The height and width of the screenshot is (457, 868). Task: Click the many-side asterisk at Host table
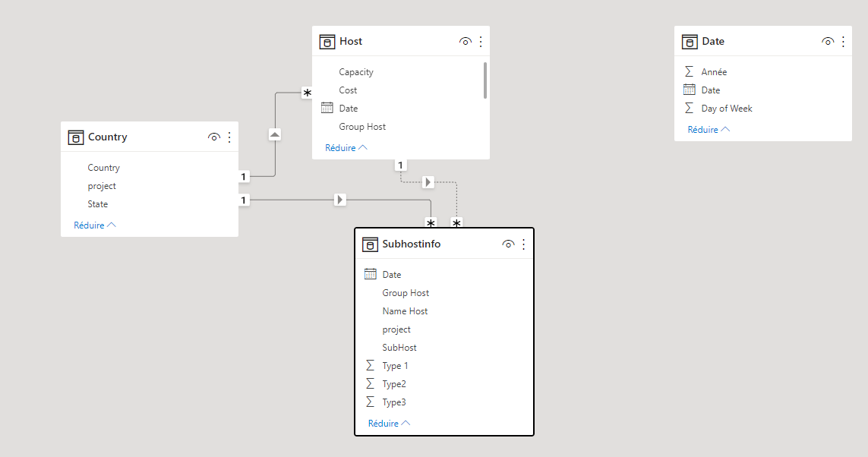coord(308,93)
